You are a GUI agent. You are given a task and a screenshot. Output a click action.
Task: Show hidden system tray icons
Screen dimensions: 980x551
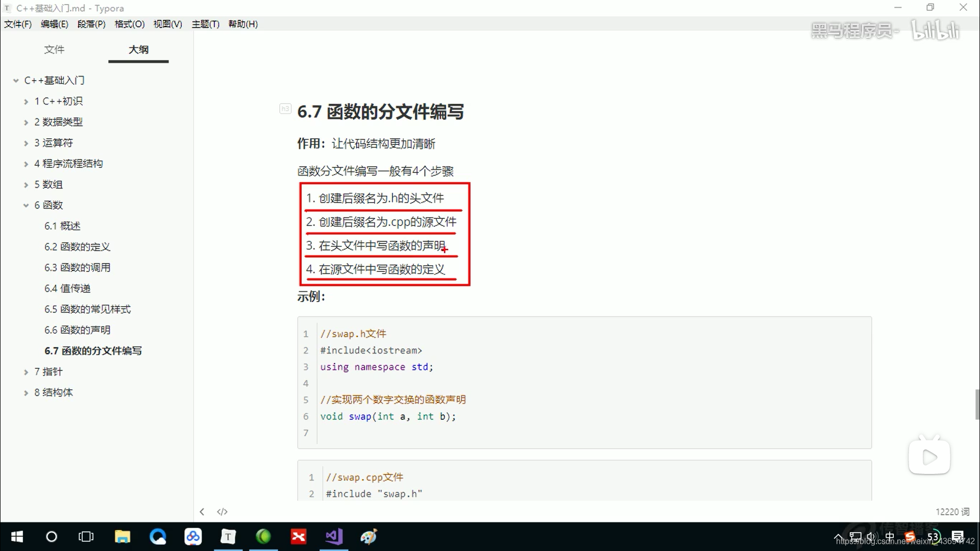point(838,537)
